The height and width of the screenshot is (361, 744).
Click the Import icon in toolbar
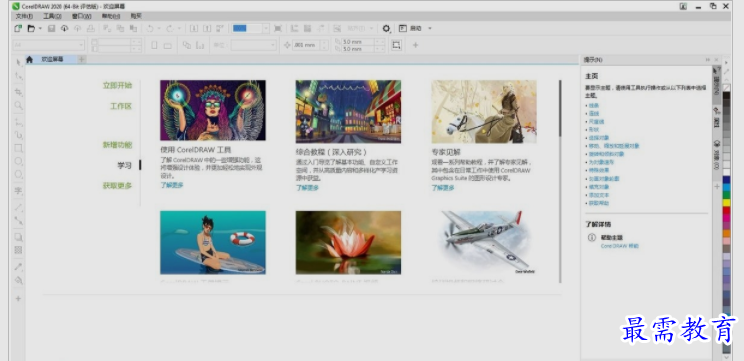(194, 28)
